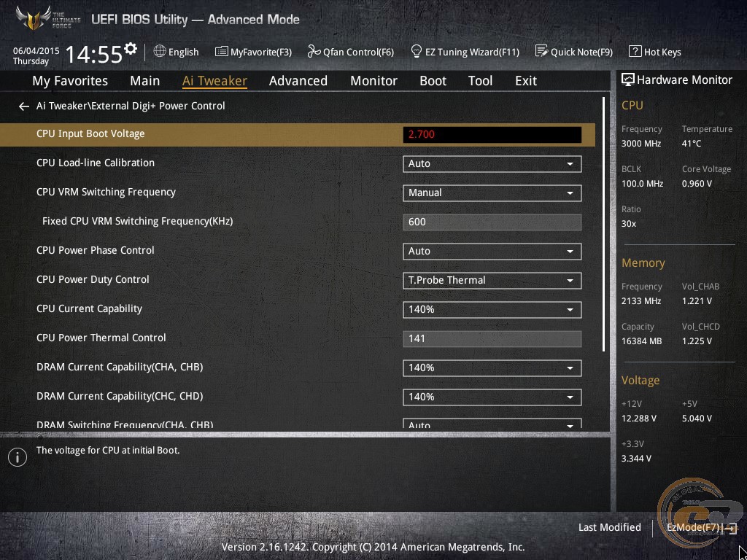747x560 pixels.
Task: Switch to My Favorites tab
Action: 70,81
